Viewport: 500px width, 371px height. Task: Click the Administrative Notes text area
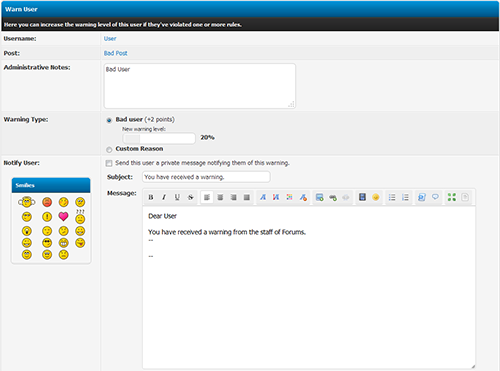[200, 86]
